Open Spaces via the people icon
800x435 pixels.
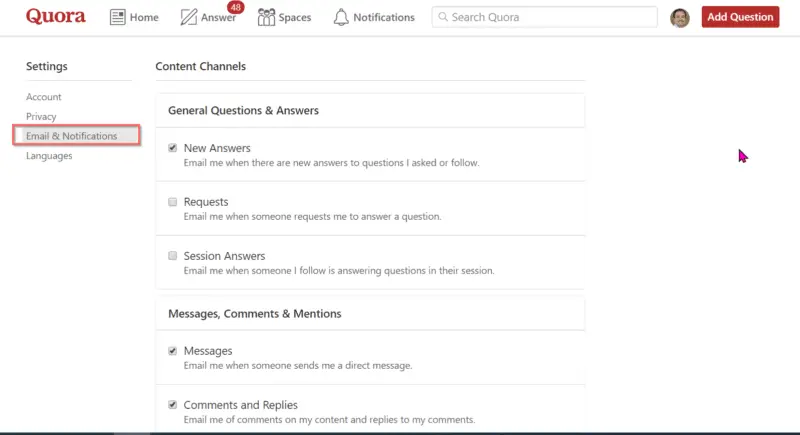pos(266,17)
